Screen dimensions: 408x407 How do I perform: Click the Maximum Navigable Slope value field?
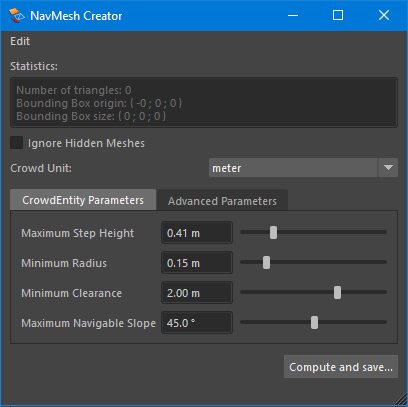point(197,322)
